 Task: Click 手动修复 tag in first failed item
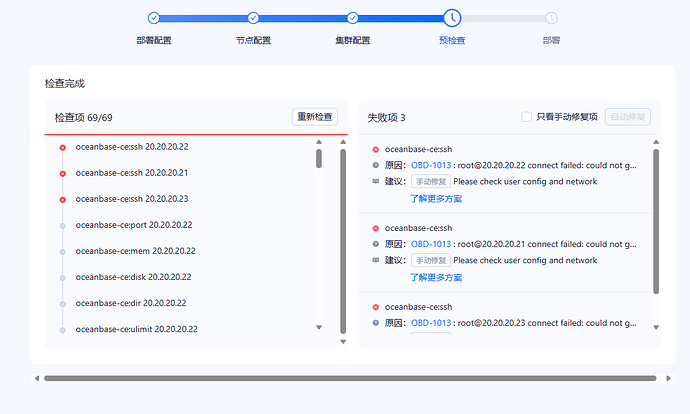point(431,181)
